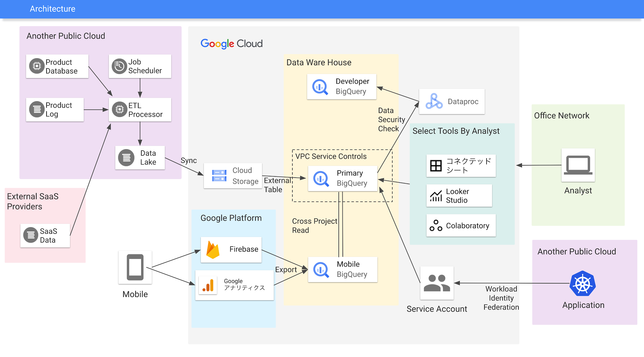Viewport: 644px width, 357px height.
Task: Click the Colaboratory label text
Action: 467,226
